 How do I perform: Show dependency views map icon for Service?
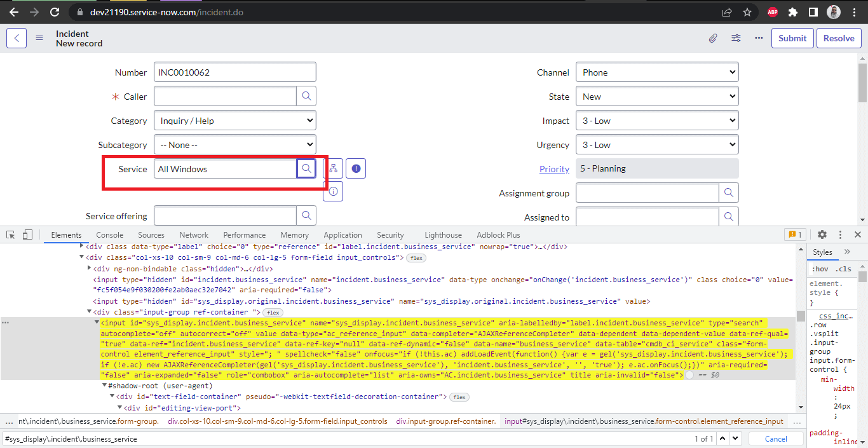(x=333, y=169)
